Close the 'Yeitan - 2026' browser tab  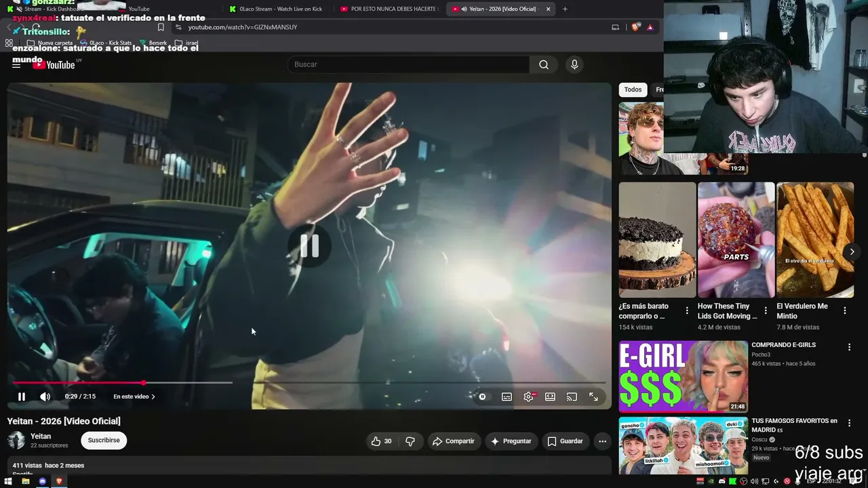tap(548, 9)
